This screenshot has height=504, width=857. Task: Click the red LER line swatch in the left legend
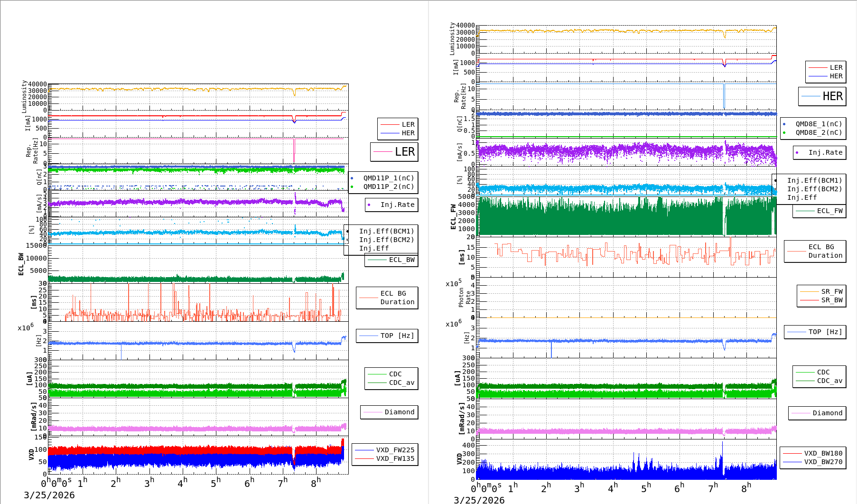click(x=389, y=124)
